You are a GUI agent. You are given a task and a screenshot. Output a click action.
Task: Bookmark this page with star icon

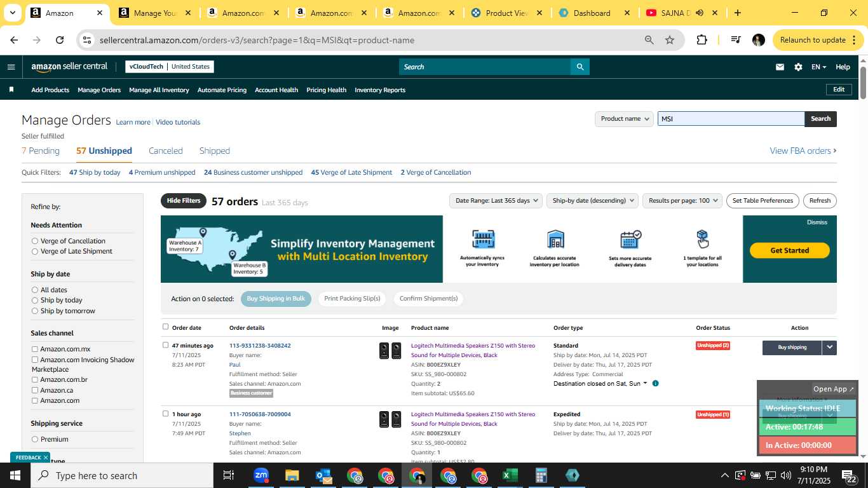[670, 40]
